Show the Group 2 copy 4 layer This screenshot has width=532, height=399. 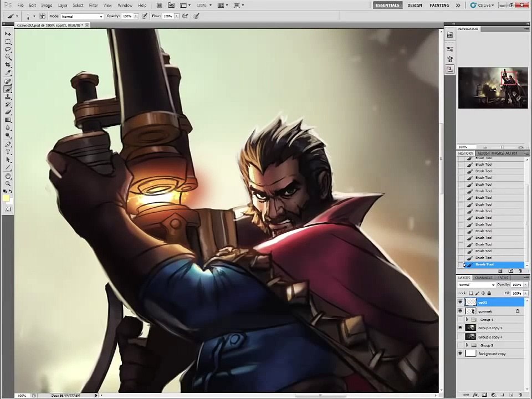click(x=460, y=336)
